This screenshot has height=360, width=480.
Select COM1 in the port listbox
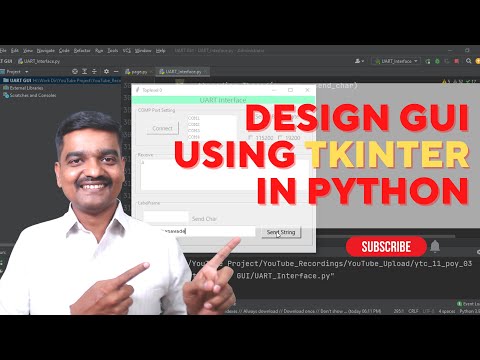click(x=194, y=118)
